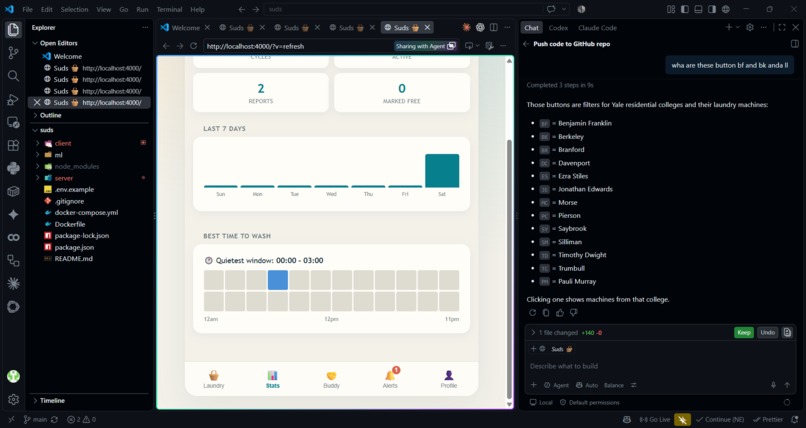Open the Python icon in activity bar
Viewport: 806px width, 428px height.
click(x=13, y=168)
